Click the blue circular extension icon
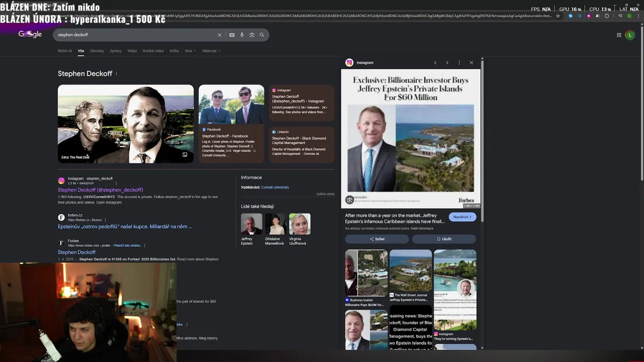 point(571,16)
